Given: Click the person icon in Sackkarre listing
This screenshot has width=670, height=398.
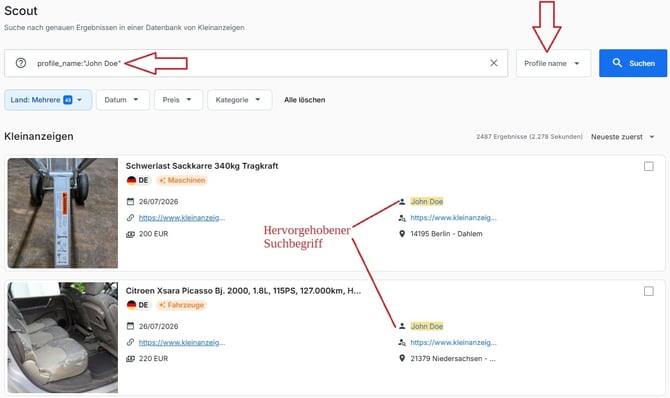Looking at the screenshot, I should tap(402, 201).
